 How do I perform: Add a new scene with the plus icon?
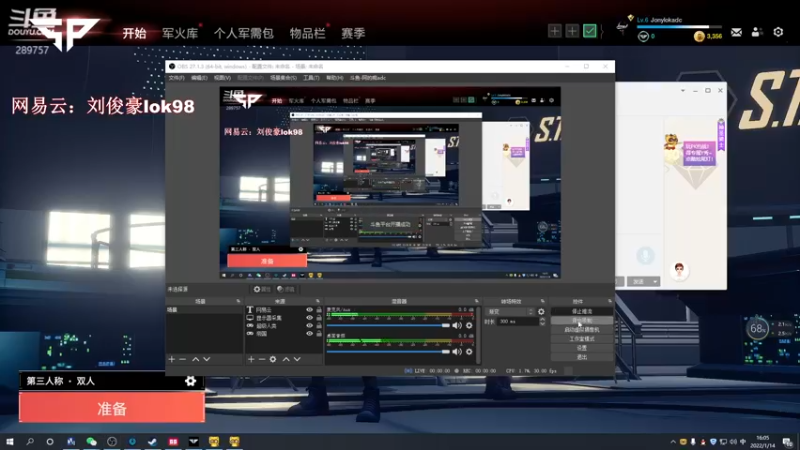(x=172, y=359)
